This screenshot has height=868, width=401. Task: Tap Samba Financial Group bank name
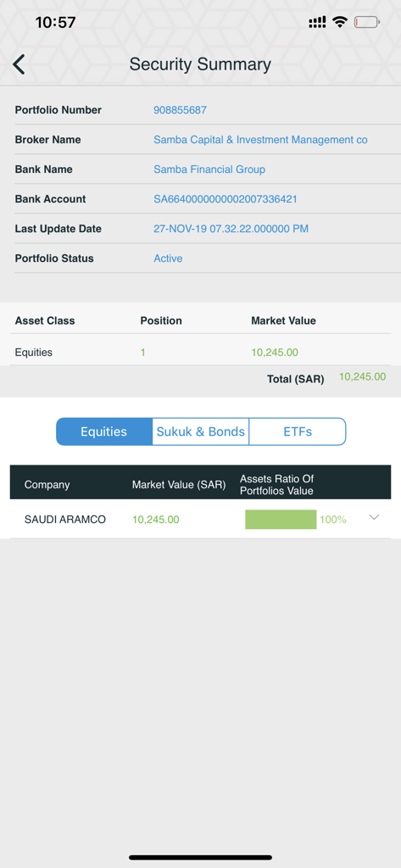[x=209, y=170]
